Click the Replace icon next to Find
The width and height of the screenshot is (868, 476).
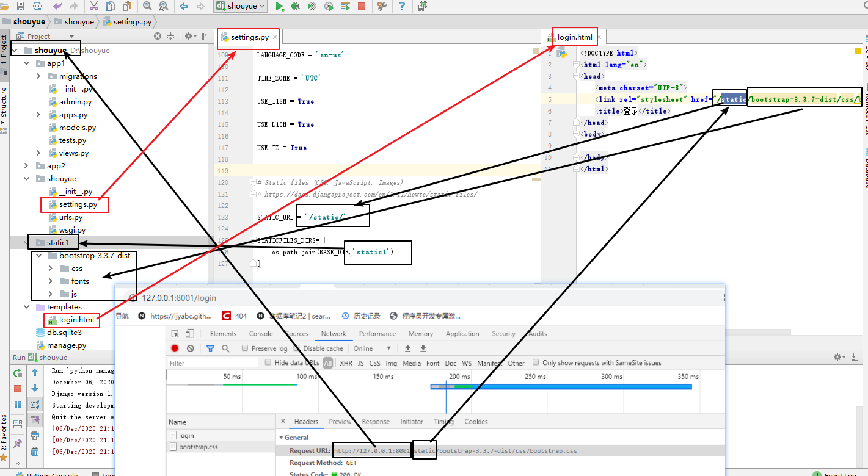coord(164,6)
